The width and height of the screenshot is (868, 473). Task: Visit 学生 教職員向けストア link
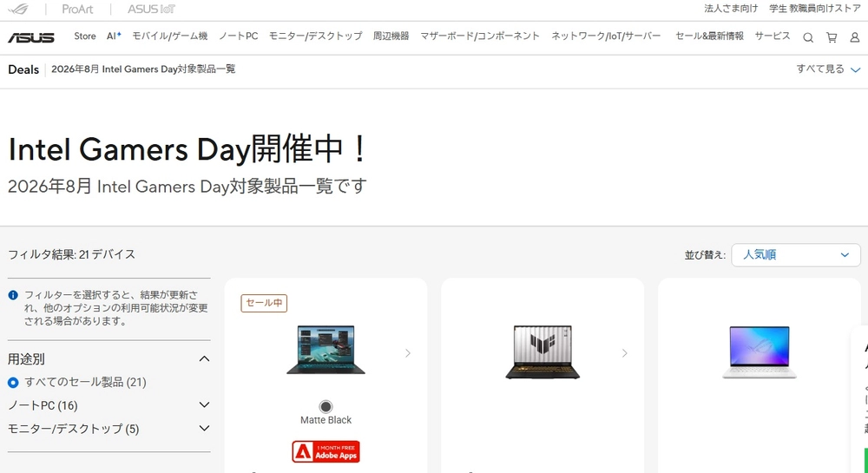point(815,9)
